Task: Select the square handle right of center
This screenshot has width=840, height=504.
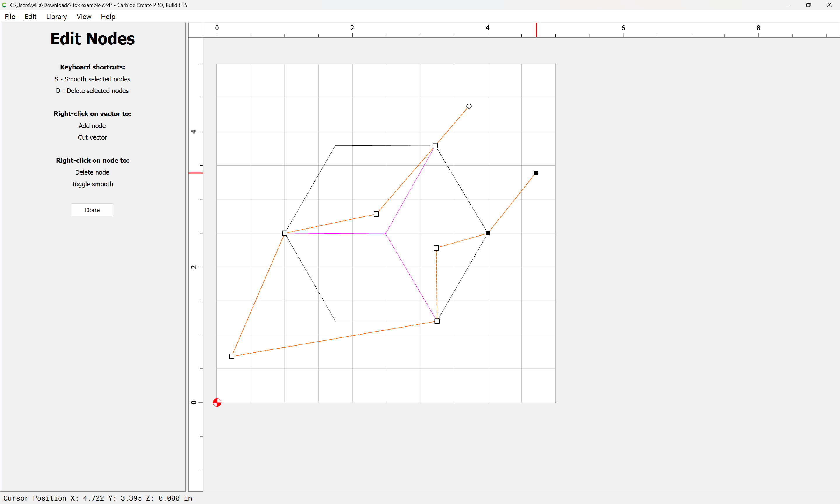Action: coord(436,248)
